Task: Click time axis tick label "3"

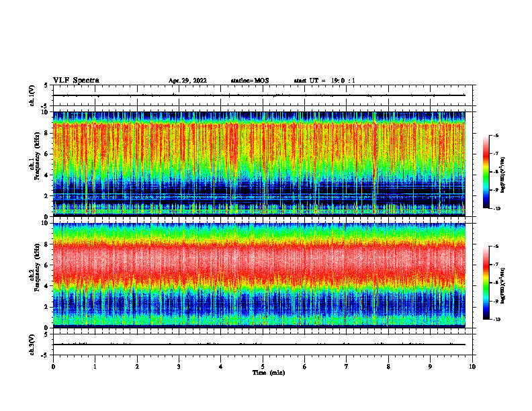Action: pyautogui.click(x=179, y=367)
